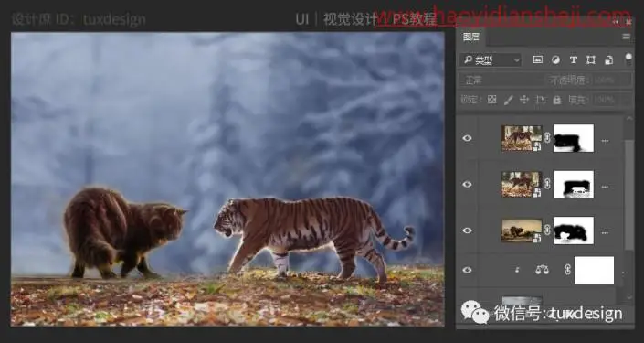Viewport: 644px width, 343px height.
Task: Select the cat layer's mask thumbnail
Action: pyautogui.click(x=574, y=230)
